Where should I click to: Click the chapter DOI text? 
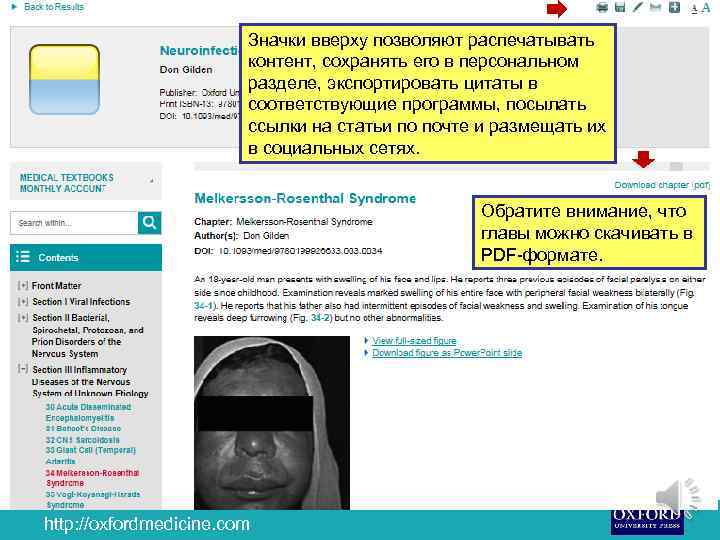pyautogui.click(x=288, y=251)
